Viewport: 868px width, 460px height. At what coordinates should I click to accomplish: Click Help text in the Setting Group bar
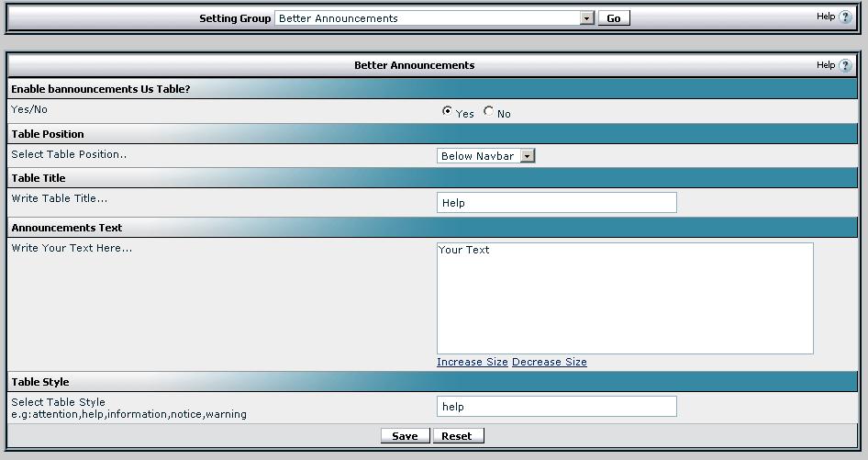826,17
